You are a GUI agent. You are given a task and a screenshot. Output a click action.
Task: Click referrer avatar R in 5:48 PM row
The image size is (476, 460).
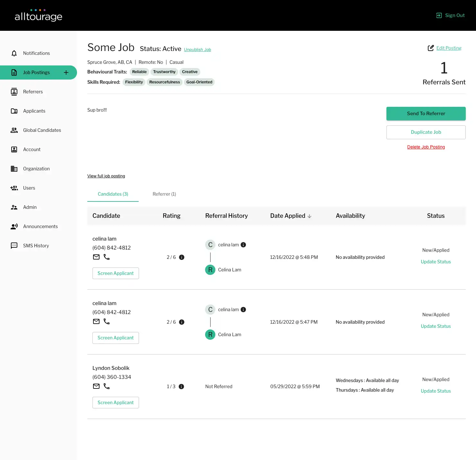(x=210, y=270)
